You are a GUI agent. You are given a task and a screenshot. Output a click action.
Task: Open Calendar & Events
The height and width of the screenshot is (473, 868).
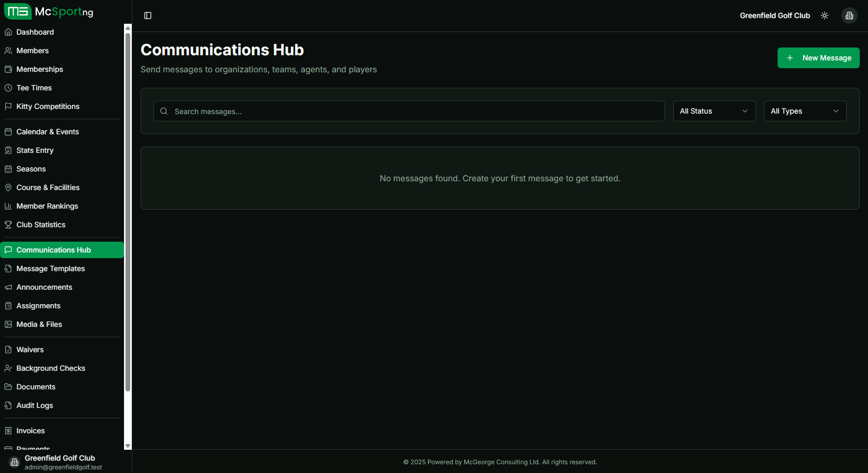pyautogui.click(x=47, y=132)
